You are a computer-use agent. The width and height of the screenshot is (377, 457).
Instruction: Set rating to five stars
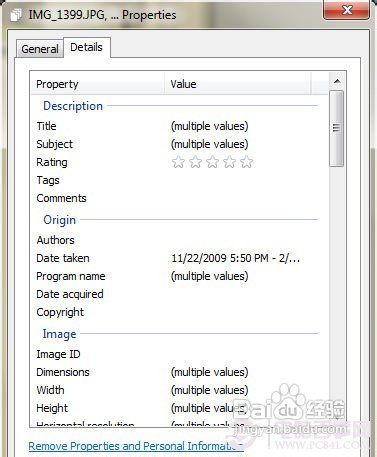(x=246, y=162)
